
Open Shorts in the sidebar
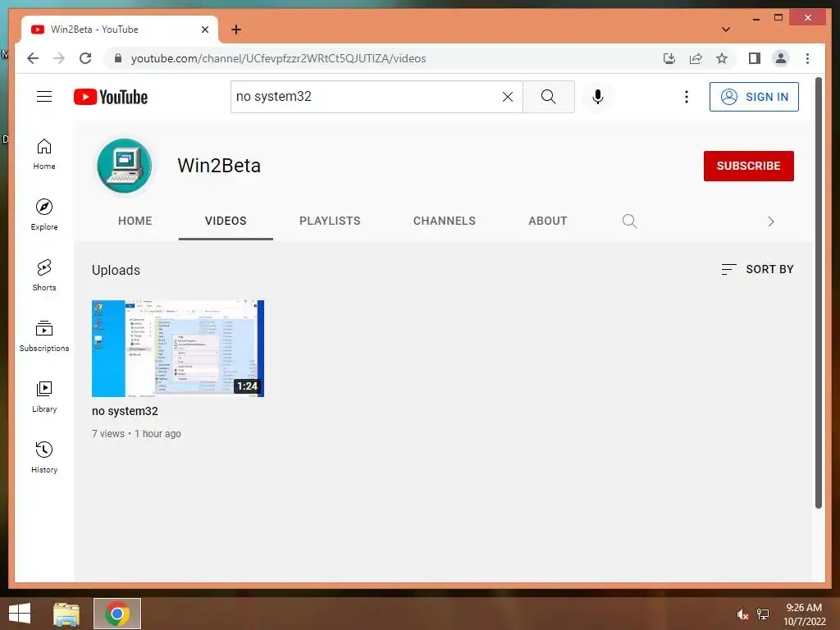click(44, 276)
